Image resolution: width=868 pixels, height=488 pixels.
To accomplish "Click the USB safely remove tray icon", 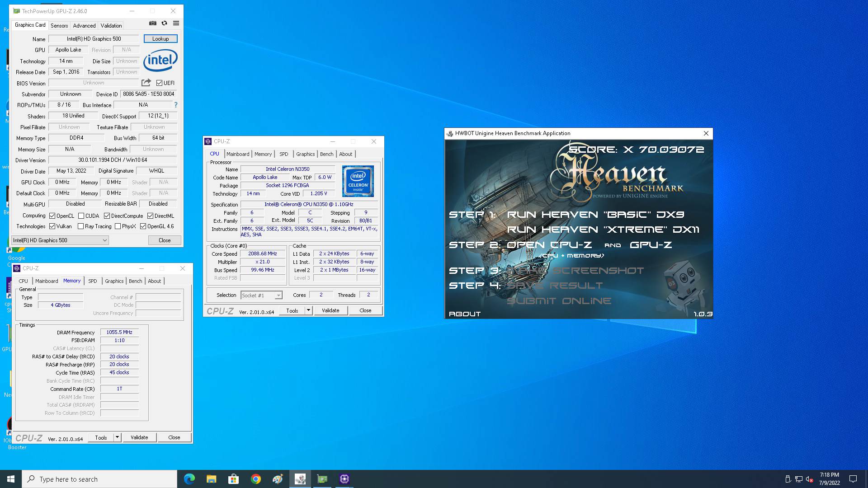I will (788, 479).
